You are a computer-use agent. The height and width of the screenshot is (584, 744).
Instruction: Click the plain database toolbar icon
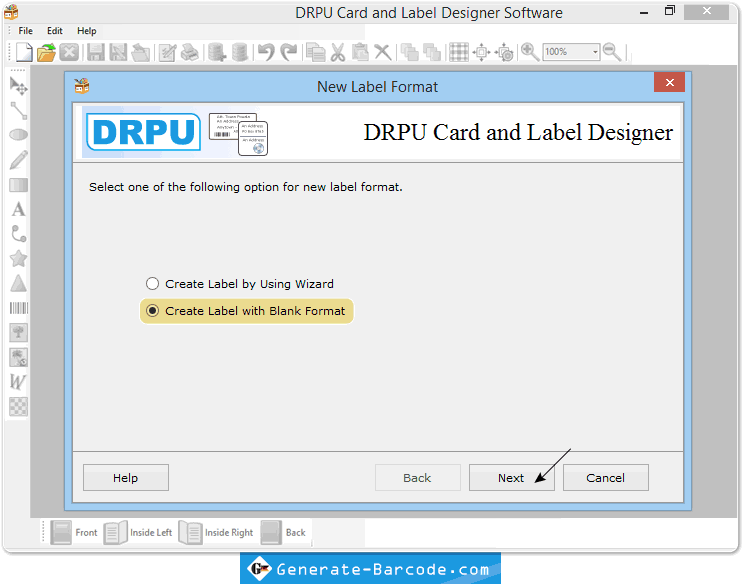(240, 52)
